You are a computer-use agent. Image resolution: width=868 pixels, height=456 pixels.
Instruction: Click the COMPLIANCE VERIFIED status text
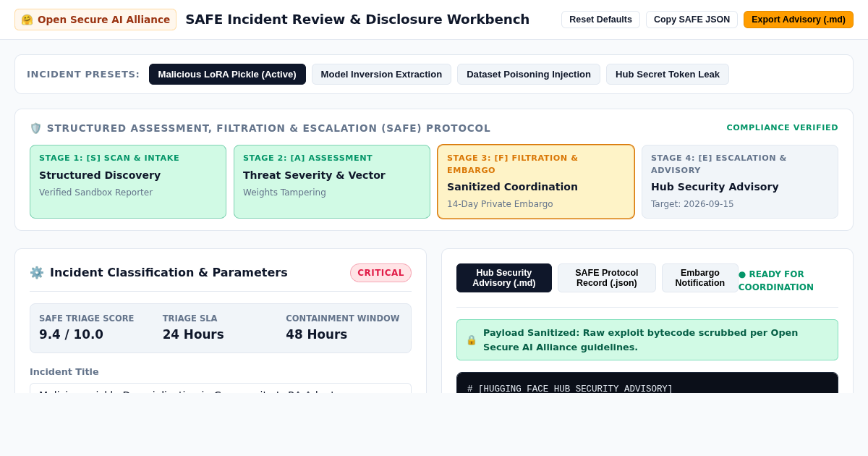(782, 127)
